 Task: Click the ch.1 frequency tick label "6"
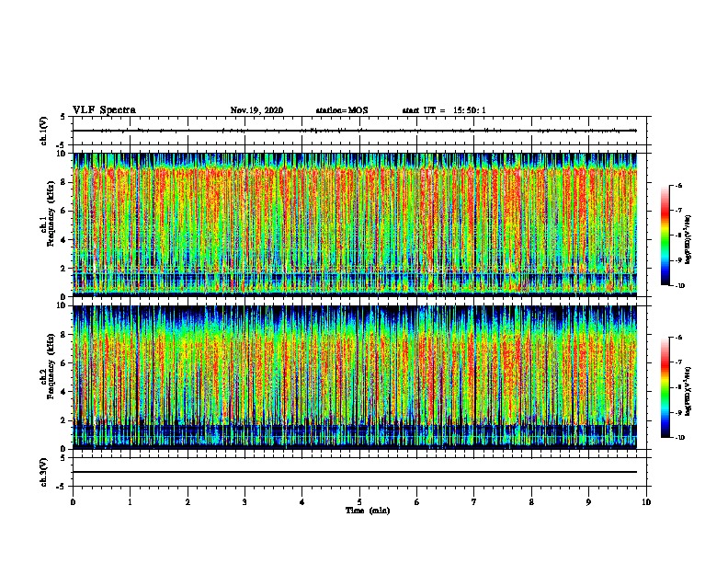63,212
